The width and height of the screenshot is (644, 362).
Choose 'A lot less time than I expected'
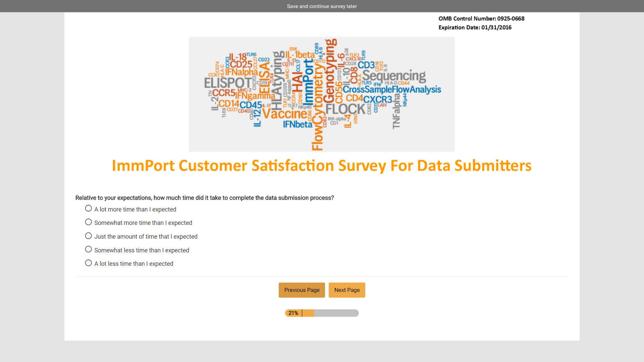point(89,263)
